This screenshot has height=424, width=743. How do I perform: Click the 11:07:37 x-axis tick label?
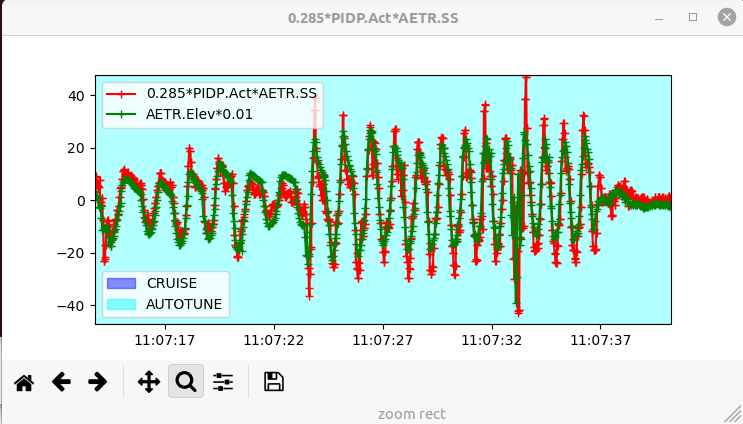600,340
